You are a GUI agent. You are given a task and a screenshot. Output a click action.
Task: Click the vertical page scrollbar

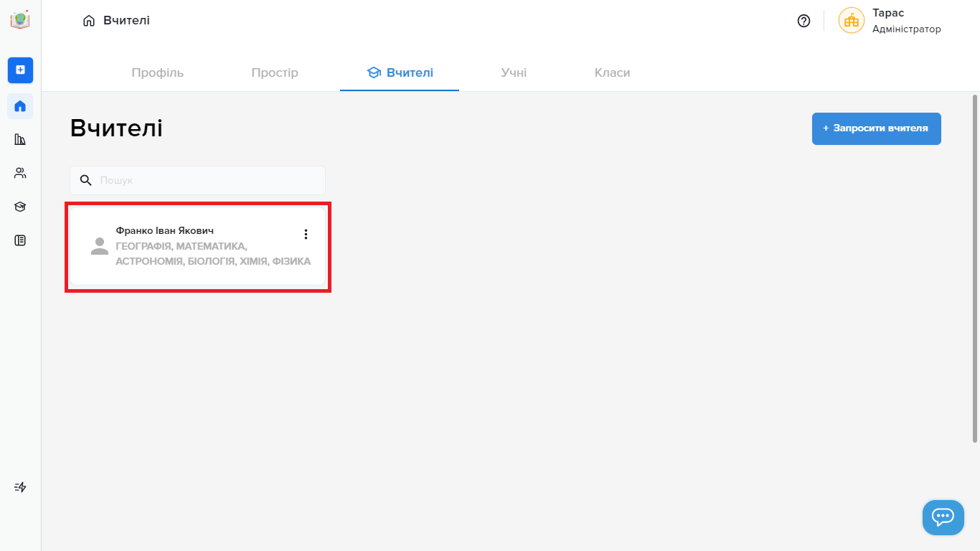[975, 268]
